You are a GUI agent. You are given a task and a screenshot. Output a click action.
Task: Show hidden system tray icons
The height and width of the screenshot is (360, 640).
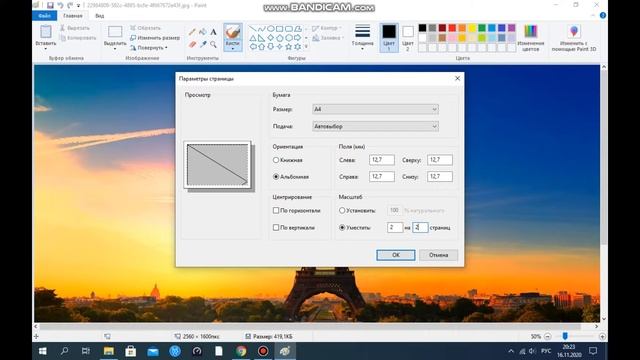click(511, 351)
